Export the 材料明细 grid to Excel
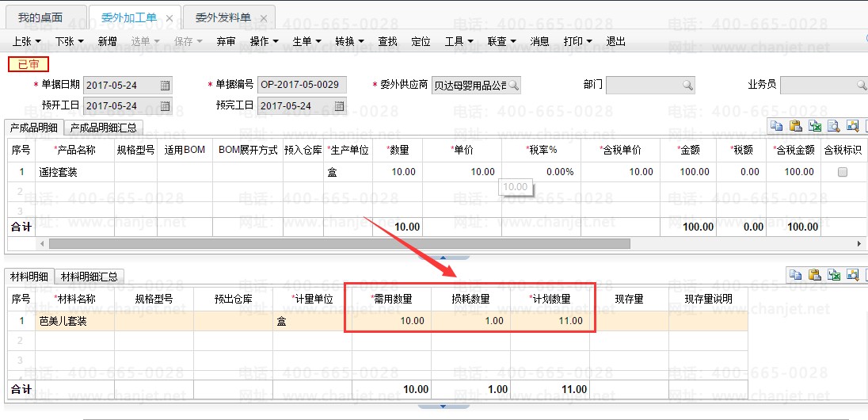 [834, 274]
